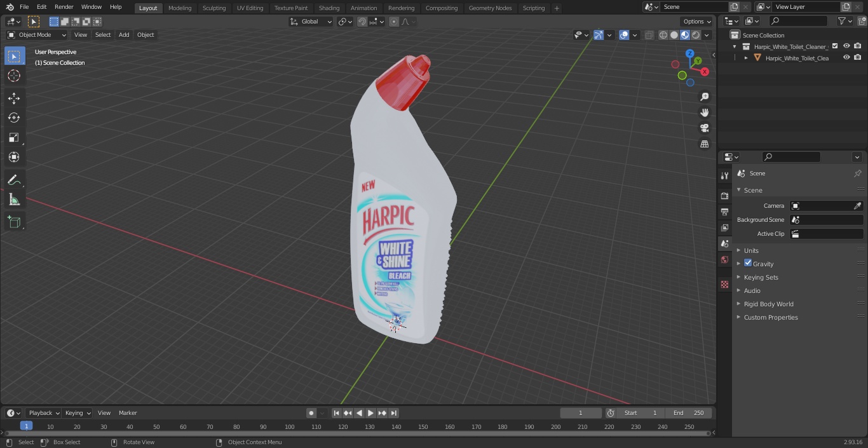Select the Measure tool
The image size is (868, 448).
(x=14, y=200)
